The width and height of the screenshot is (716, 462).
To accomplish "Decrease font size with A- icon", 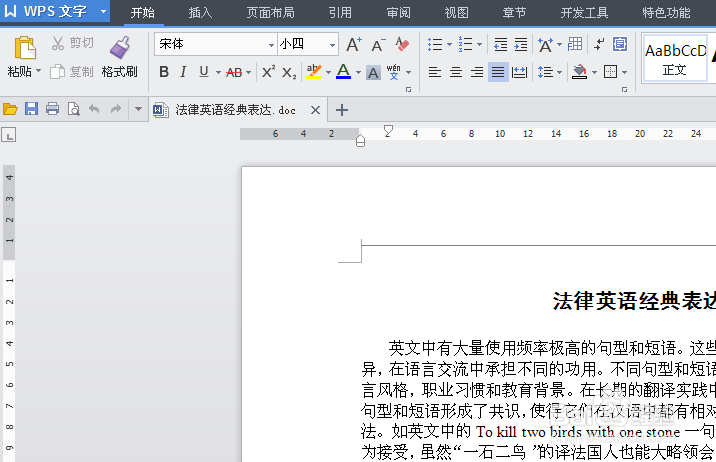I will 378,45.
